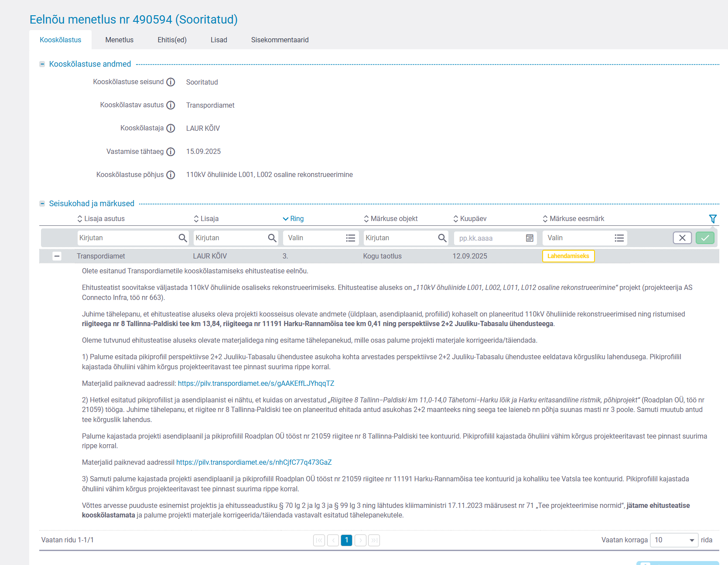Show info for Kooskõlastuse põhjus
The width and height of the screenshot is (728, 565).
[171, 175]
